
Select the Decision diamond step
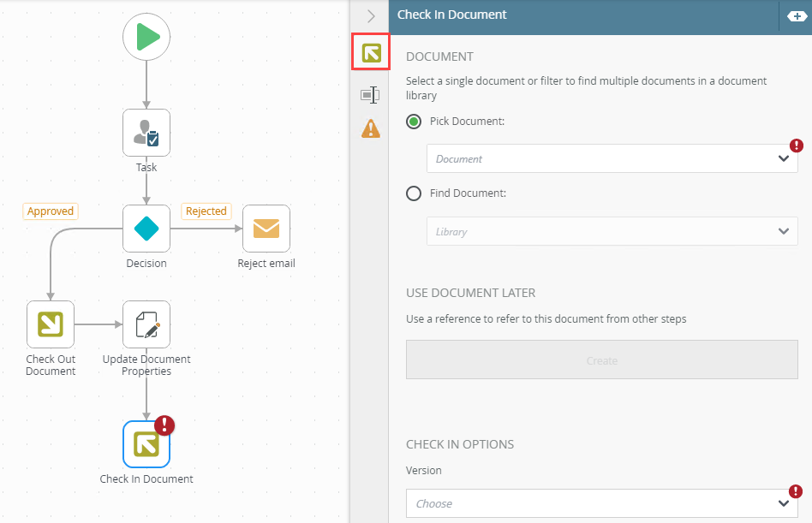click(x=146, y=229)
